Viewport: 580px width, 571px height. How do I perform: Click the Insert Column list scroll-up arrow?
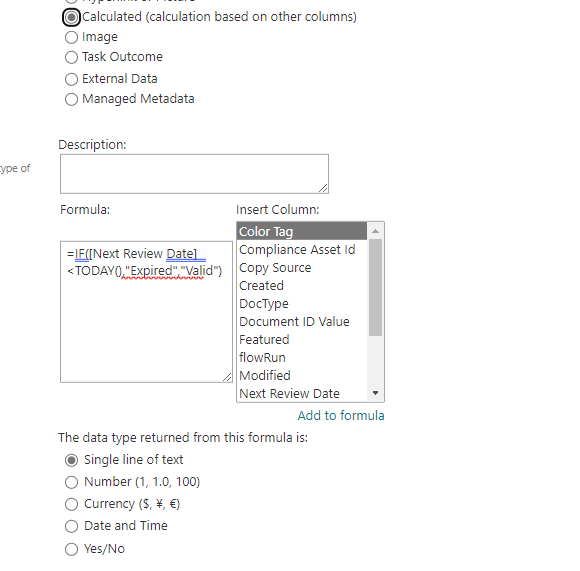[375, 231]
